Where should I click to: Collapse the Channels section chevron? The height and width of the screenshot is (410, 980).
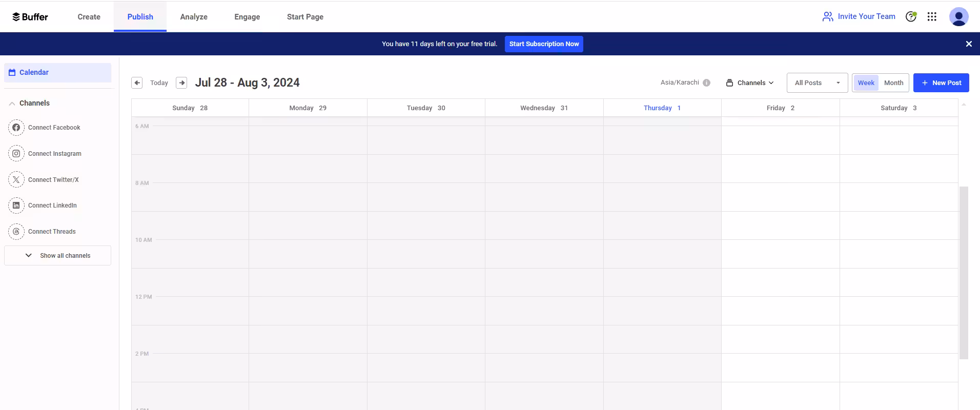click(x=12, y=104)
